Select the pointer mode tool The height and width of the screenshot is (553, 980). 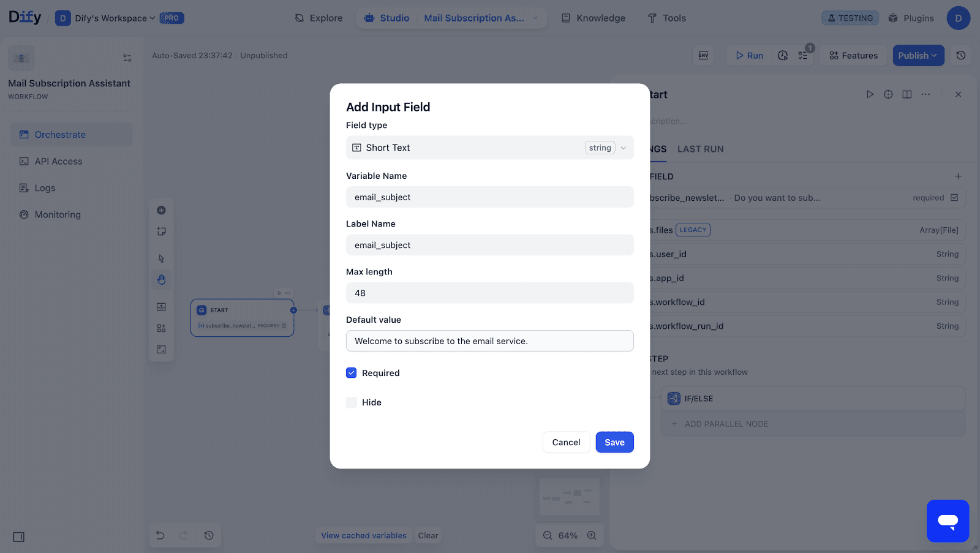[161, 258]
